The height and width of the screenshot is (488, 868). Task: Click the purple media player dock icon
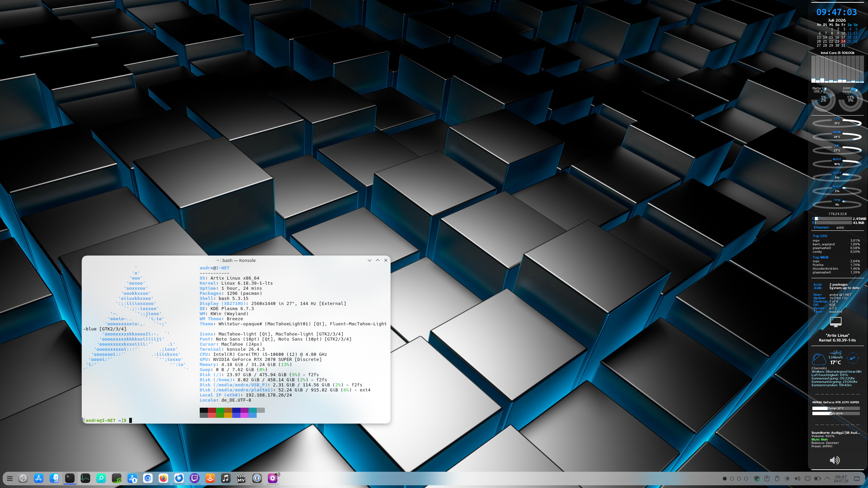(x=273, y=478)
